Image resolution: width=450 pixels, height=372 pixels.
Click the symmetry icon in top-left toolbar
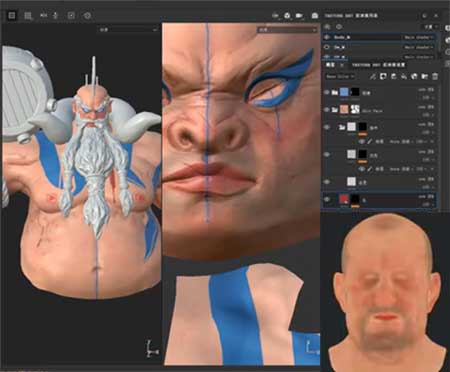coord(56,15)
